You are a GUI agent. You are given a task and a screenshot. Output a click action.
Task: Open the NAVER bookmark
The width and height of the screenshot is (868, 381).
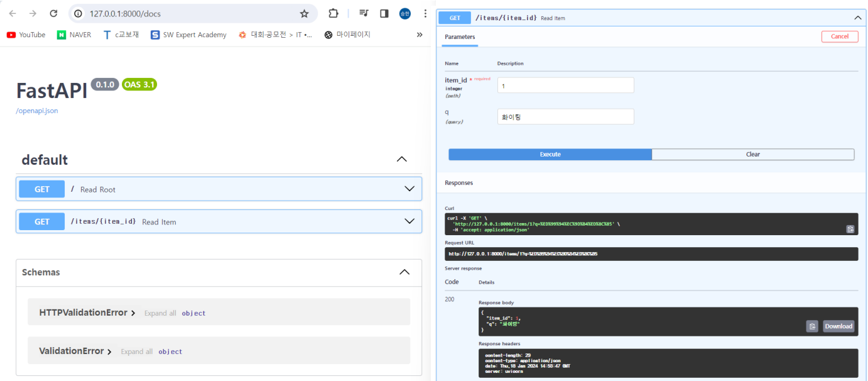coord(74,35)
